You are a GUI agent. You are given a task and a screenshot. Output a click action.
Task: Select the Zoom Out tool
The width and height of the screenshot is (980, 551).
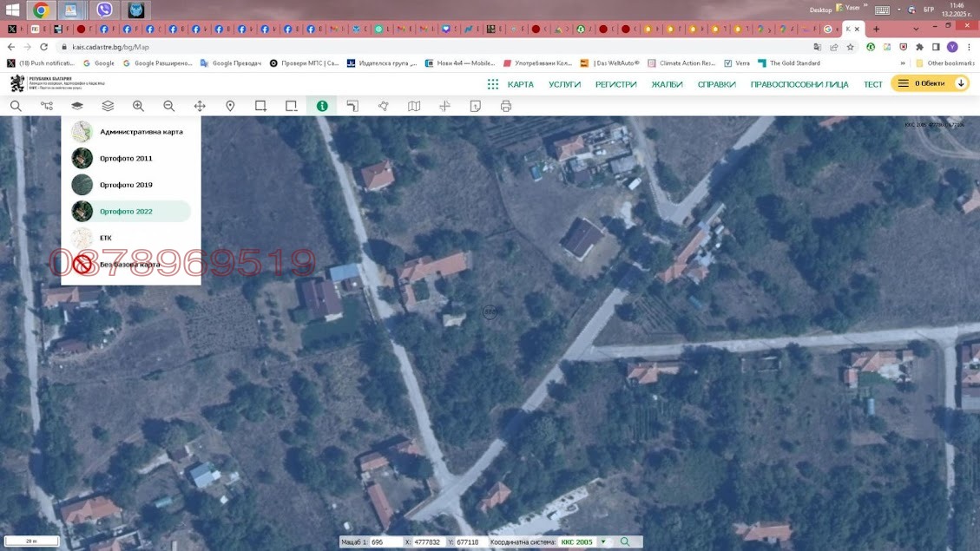click(x=168, y=105)
